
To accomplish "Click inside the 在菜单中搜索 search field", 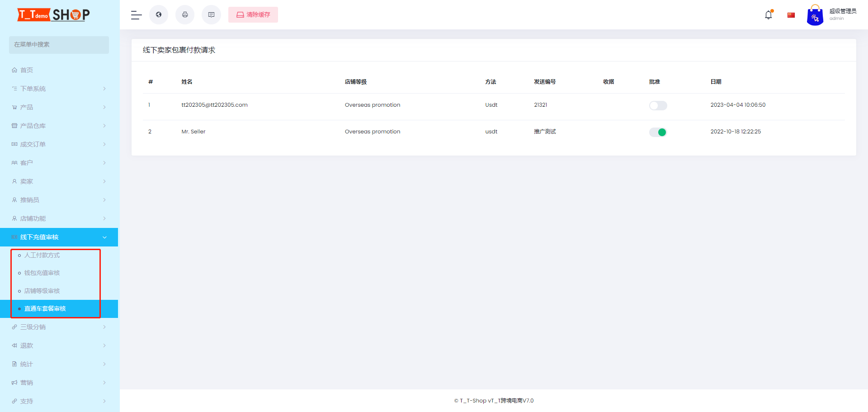I will click(59, 45).
